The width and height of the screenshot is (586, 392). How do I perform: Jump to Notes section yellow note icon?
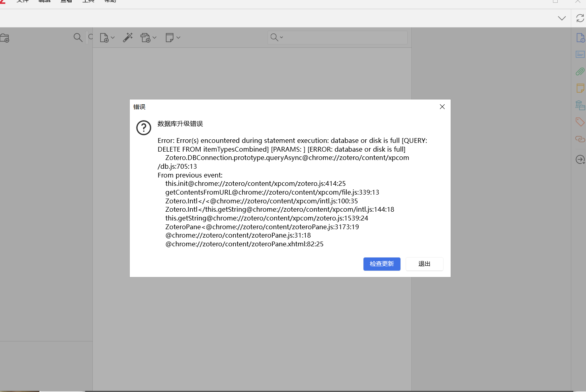[580, 88]
